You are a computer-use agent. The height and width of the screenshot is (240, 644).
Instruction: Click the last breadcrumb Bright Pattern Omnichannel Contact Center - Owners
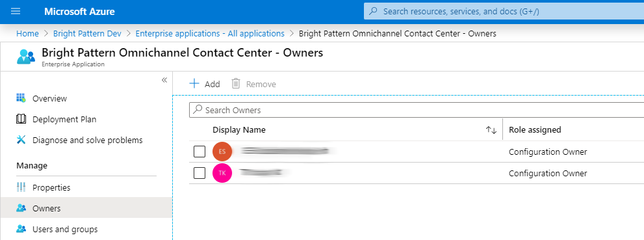click(x=398, y=34)
